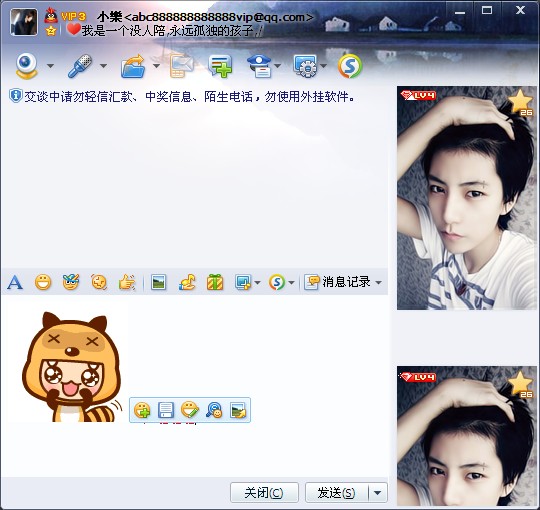Save the emoticon image with disk icon
The width and height of the screenshot is (540, 510).
coord(166,410)
